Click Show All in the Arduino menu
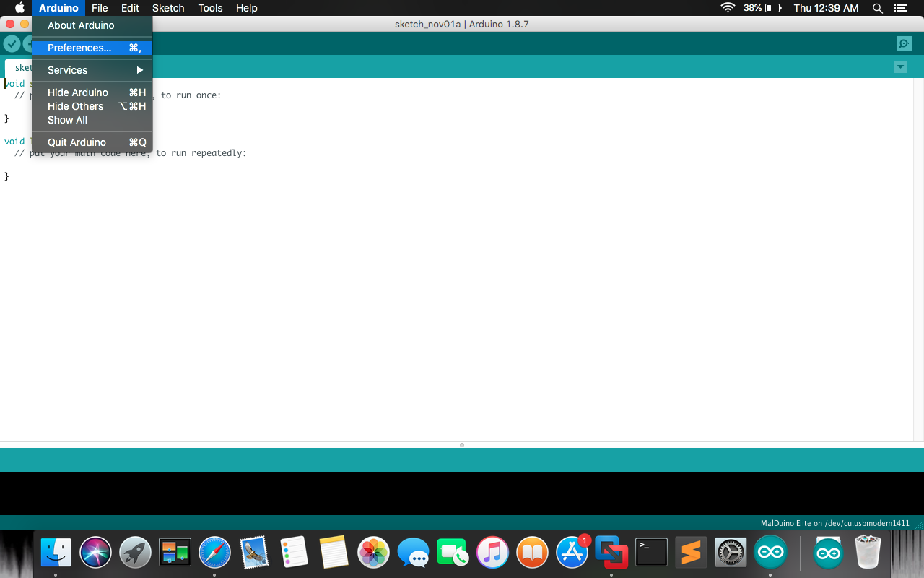This screenshot has height=578, width=924. (x=66, y=120)
